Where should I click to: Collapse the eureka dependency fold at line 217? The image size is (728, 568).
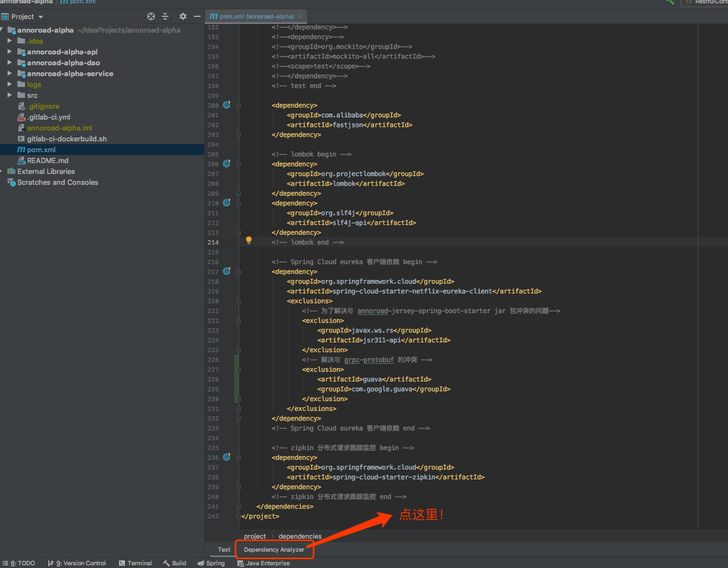pos(239,272)
